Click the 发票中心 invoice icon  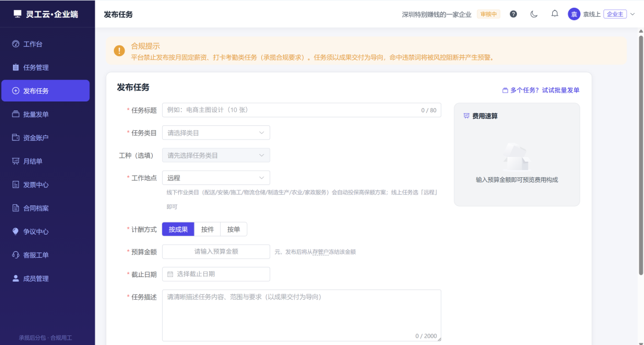16,184
